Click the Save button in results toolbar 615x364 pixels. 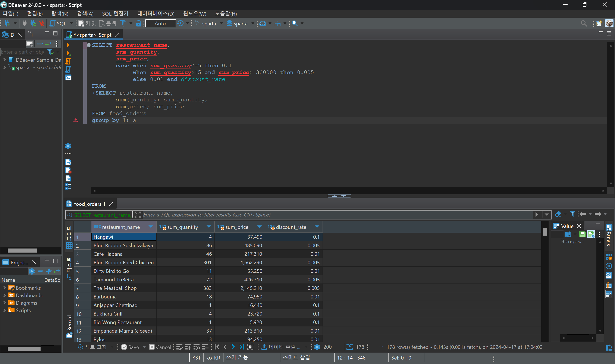point(130,347)
